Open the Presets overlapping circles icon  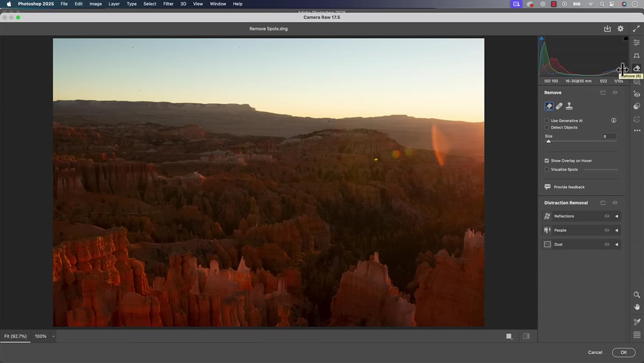coord(636,106)
